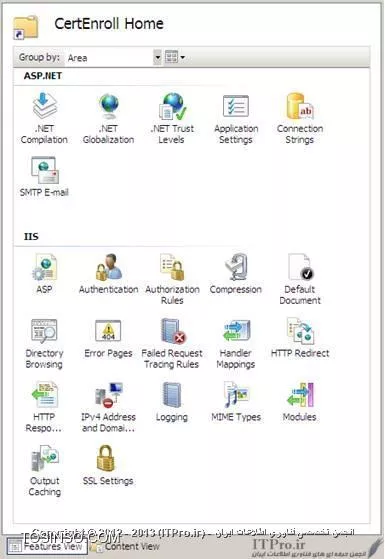This screenshot has height=559, width=385.
Task: Open .NET Globalization settings
Action: pyautogui.click(x=109, y=118)
